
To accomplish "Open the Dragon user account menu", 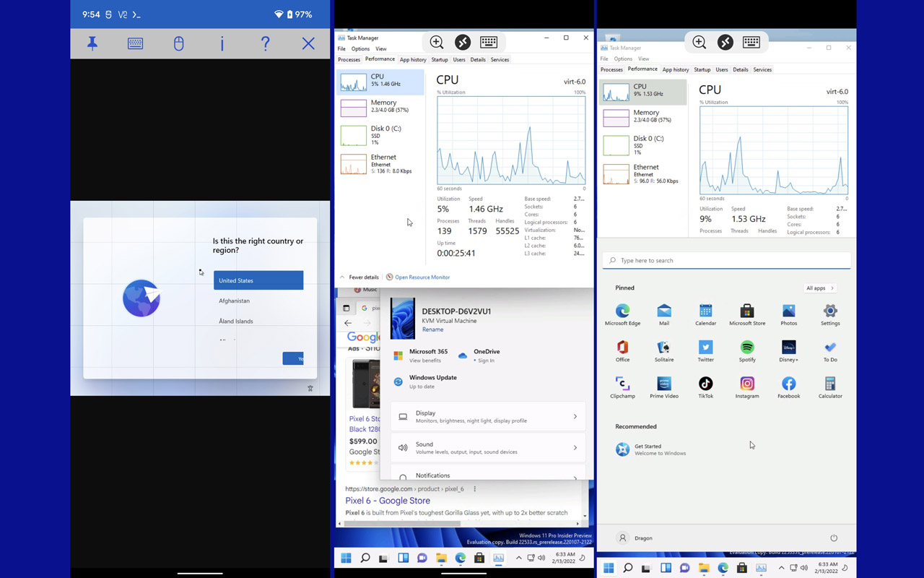I will click(635, 538).
